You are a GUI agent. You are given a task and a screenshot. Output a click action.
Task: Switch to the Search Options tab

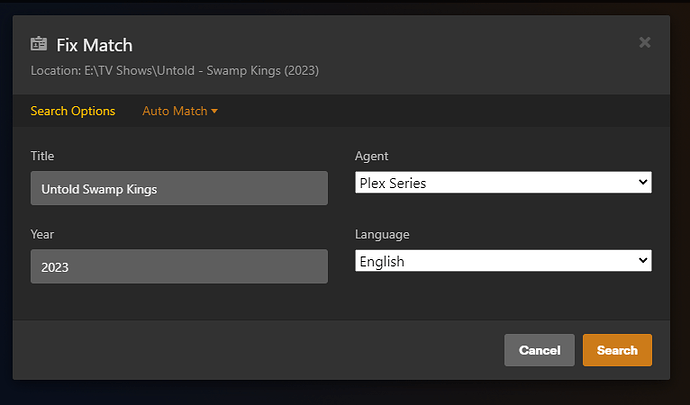[73, 111]
